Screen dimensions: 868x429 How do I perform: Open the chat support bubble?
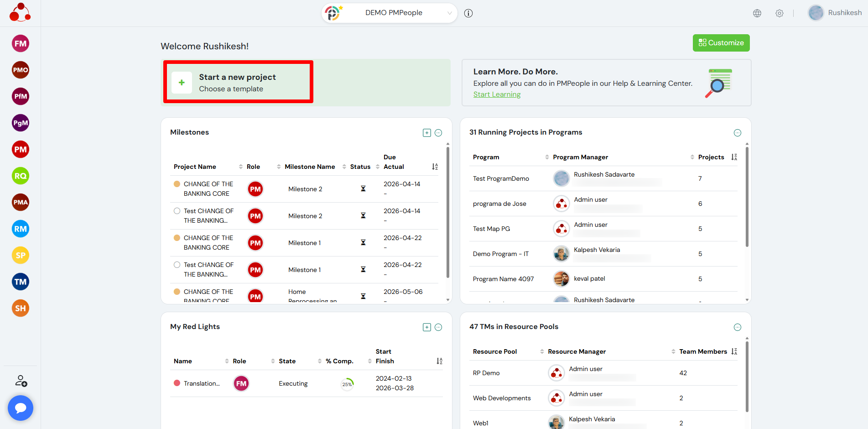pos(21,408)
